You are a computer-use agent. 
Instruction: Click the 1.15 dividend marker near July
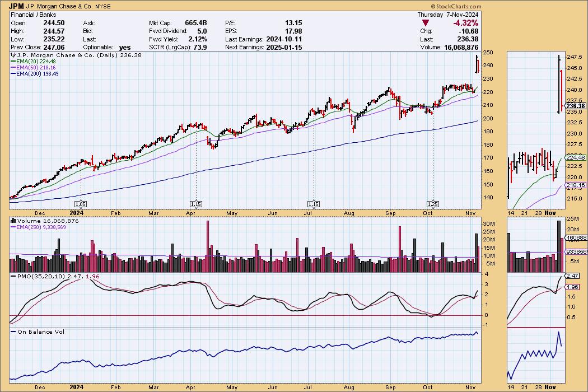coord(314,204)
